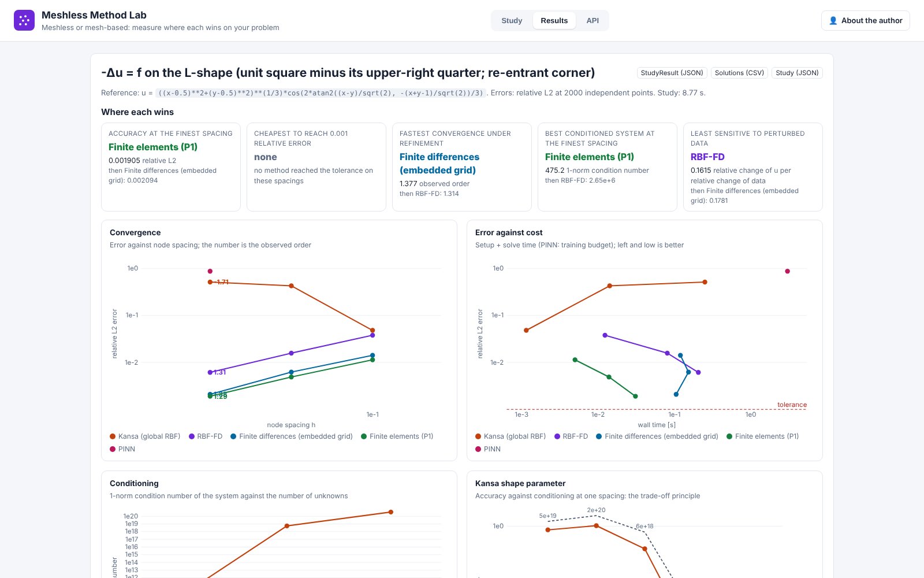The image size is (924, 578).
Task: Click PINN legend dot in Error against cost
Action: tap(478, 449)
